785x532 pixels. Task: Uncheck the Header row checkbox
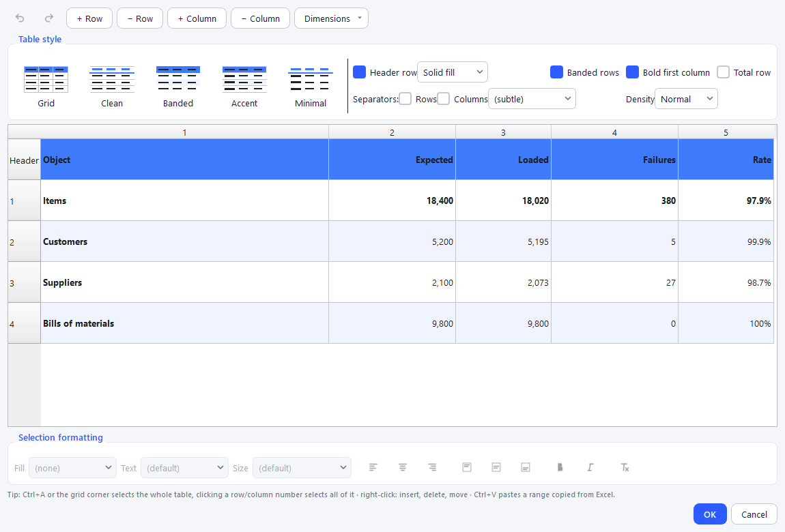(x=360, y=72)
